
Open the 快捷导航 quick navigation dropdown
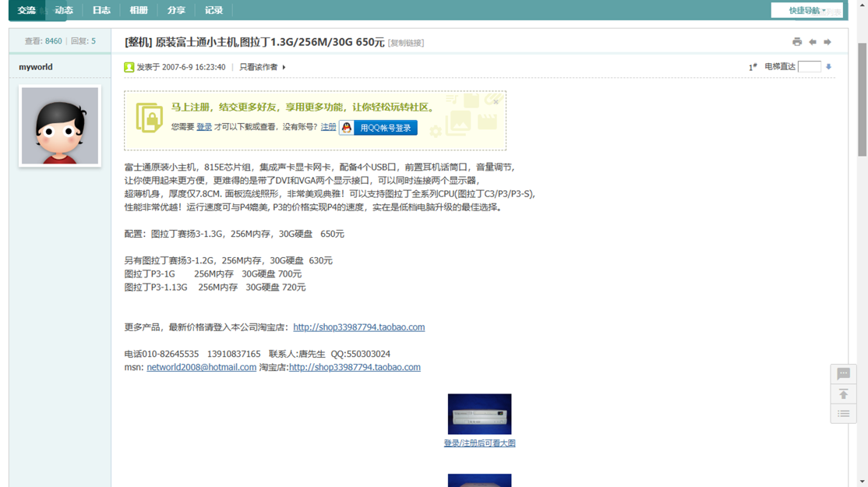pos(806,10)
